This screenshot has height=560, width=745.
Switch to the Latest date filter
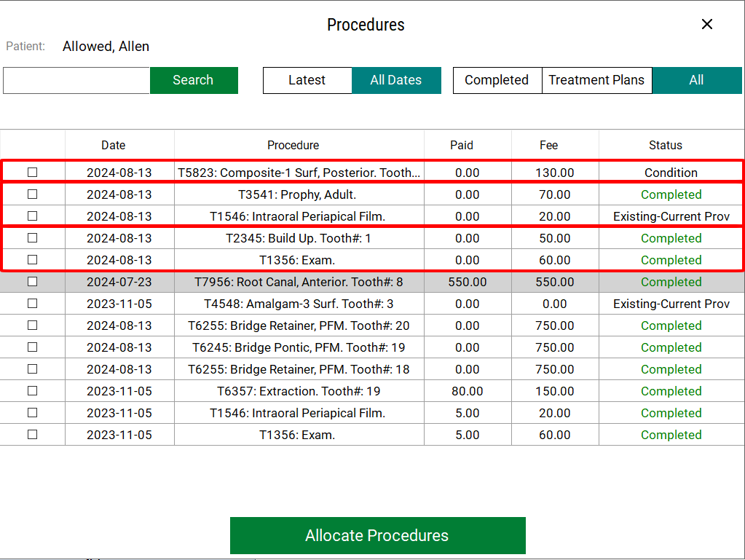pyautogui.click(x=307, y=80)
